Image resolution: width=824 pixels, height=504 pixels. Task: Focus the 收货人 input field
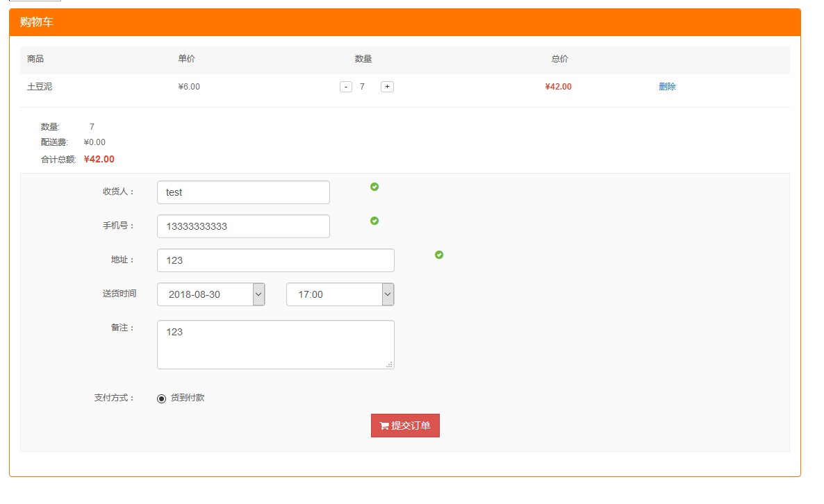243,192
